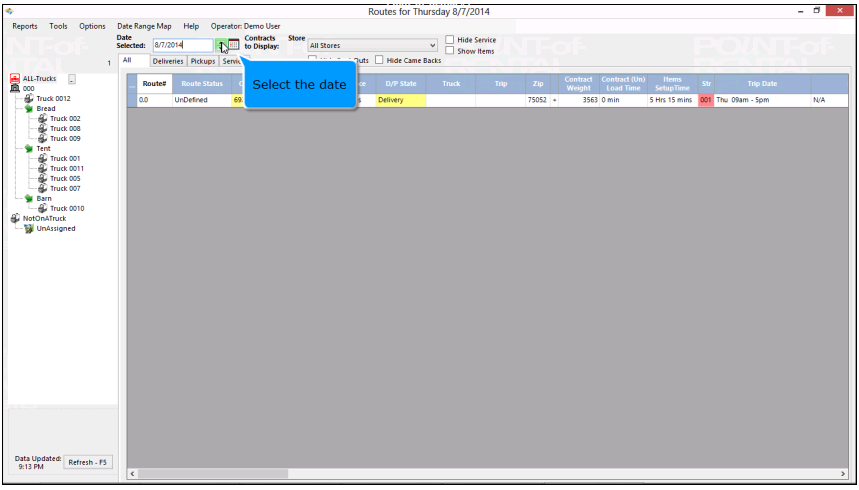The width and height of the screenshot is (859, 490).
Task: Select Truck 0011 under Tent
Action: [69, 169]
